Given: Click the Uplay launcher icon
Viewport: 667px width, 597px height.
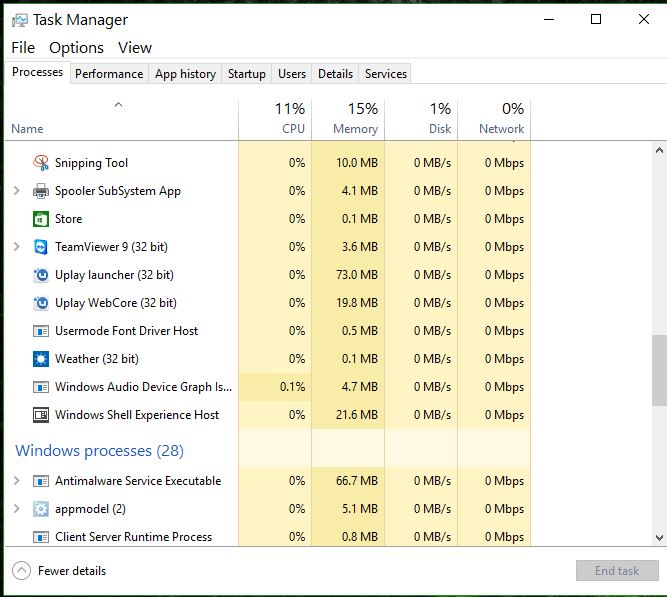Looking at the screenshot, I should pos(41,275).
